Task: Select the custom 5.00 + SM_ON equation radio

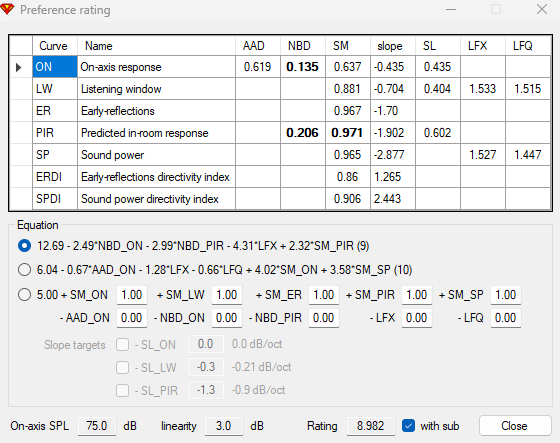Action: coord(24,295)
